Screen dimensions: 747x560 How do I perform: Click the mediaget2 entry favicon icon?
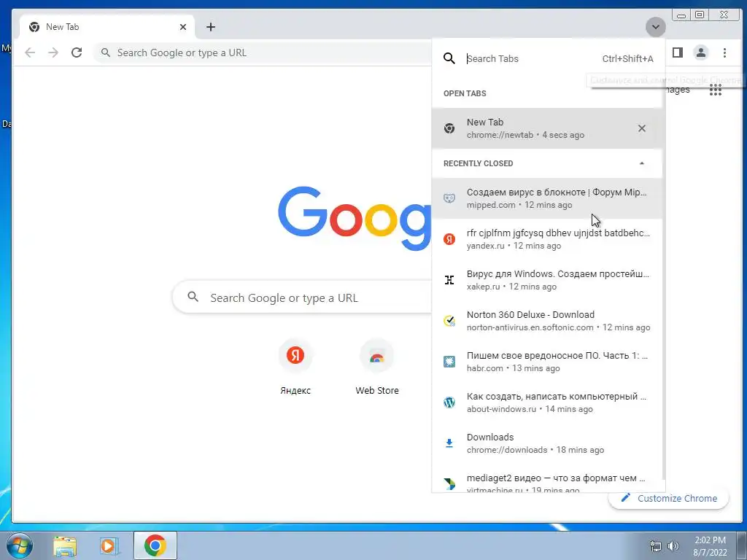pos(449,484)
